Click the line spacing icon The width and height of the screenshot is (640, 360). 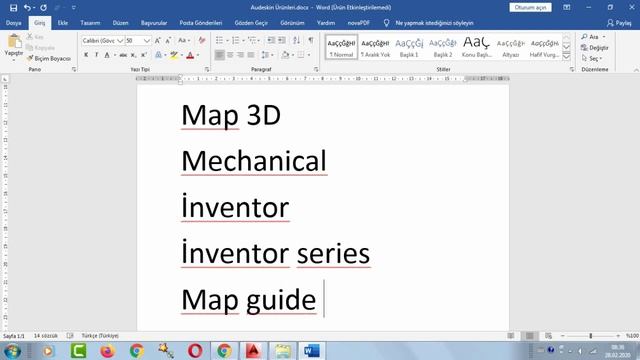(265, 55)
